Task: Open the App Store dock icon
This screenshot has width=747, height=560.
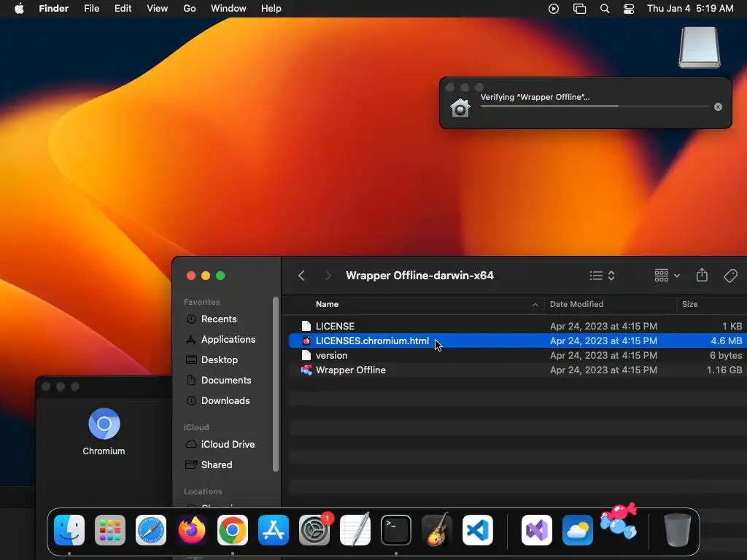Action: [x=274, y=530]
